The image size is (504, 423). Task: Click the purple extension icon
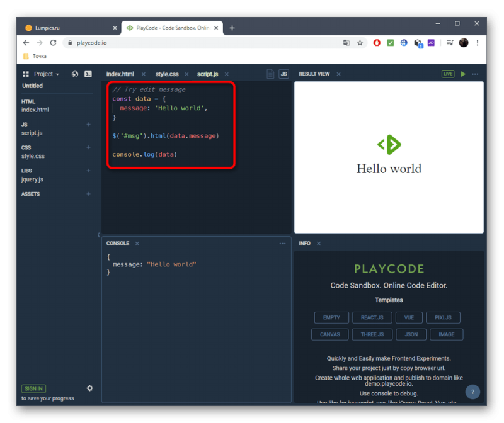coord(431,43)
